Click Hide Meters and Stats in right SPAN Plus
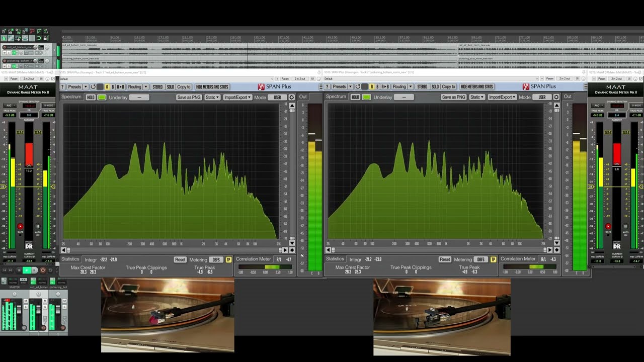Screen dimensions: 644x362 click(477, 86)
